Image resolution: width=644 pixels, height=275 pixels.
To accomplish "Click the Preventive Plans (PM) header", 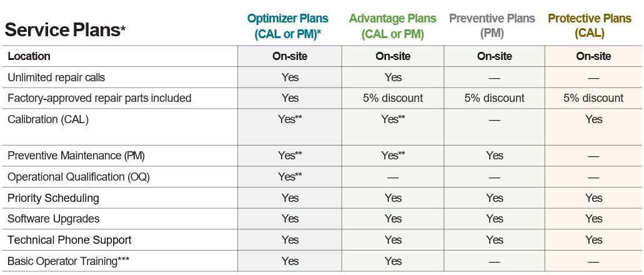I will click(492, 26).
